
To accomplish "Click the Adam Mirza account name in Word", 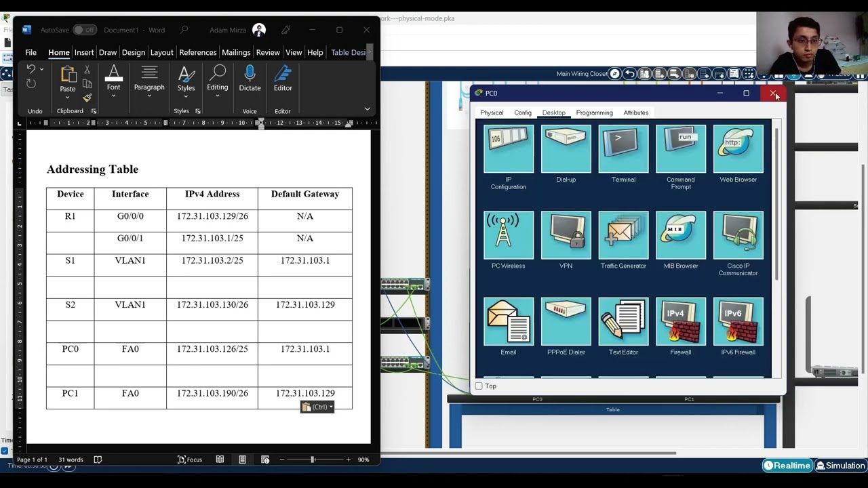I will 228,30.
